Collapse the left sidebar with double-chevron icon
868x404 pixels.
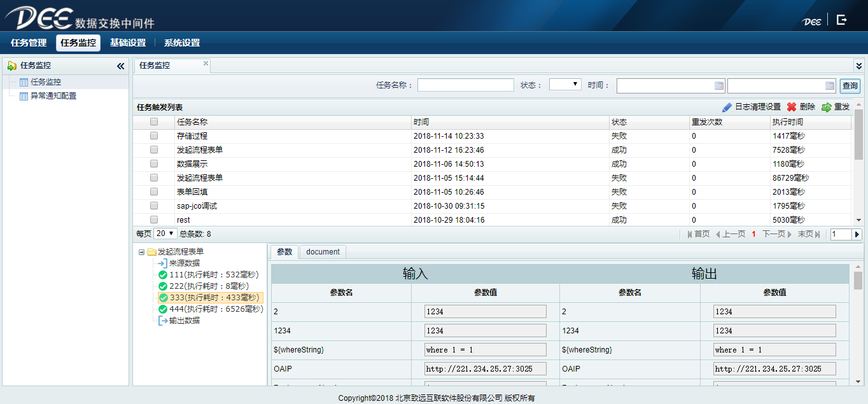120,66
